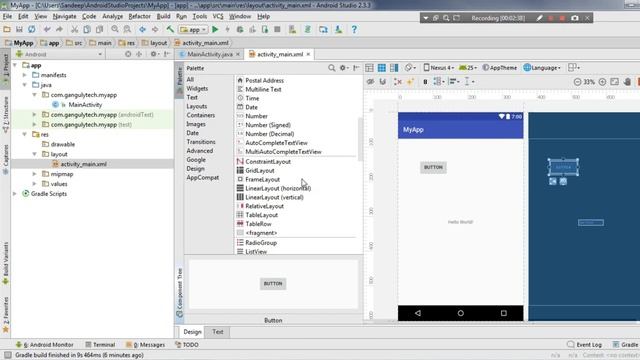Viewport: 640px width, 360px height.
Task: Close the activity_main.xml tab
Action: pyautogui.click(x=309, y=54)
